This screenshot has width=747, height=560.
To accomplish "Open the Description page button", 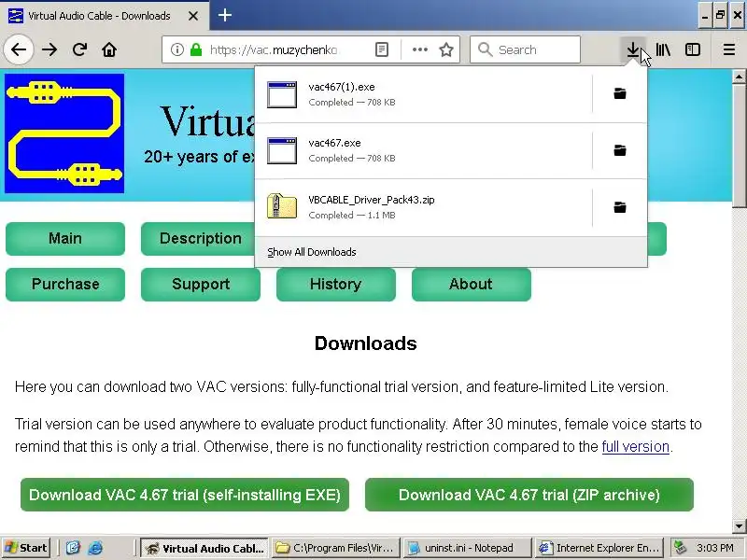I will (x=198, y=239).
